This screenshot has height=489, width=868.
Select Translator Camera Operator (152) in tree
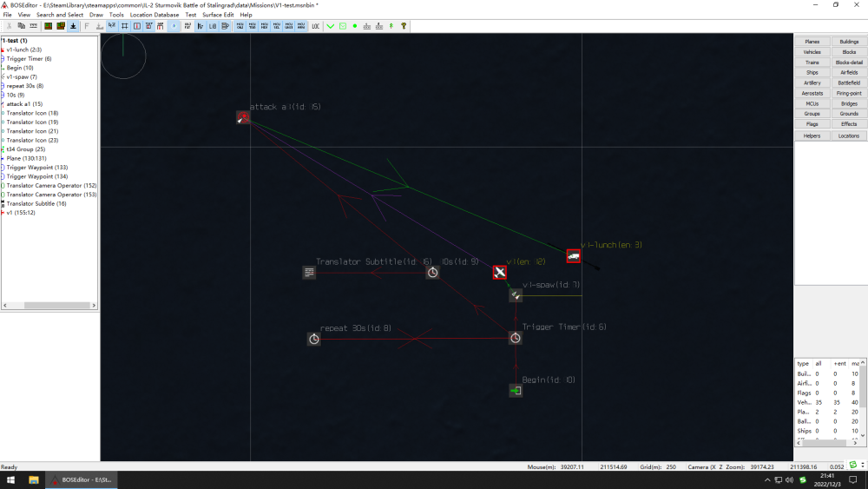(x=51, y=186)
